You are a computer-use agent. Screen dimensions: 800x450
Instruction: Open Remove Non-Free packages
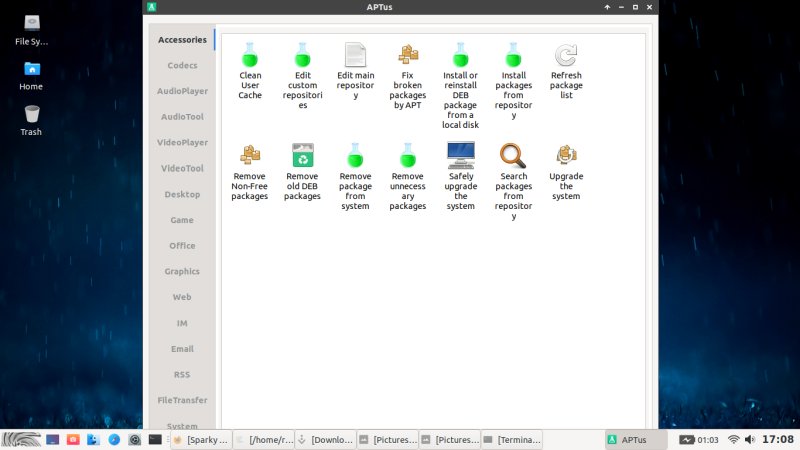(x=249, y=172)
